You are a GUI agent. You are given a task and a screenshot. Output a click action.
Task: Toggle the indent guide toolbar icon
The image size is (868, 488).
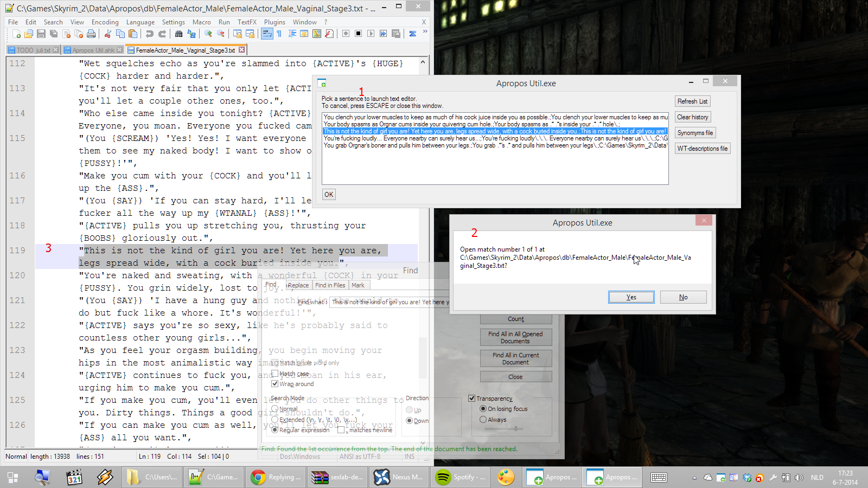click(x=292, y=34)
